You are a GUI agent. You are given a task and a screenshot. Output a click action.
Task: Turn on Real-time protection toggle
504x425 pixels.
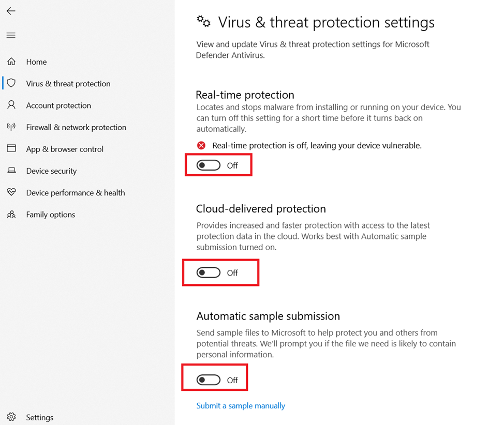[209, 165]
